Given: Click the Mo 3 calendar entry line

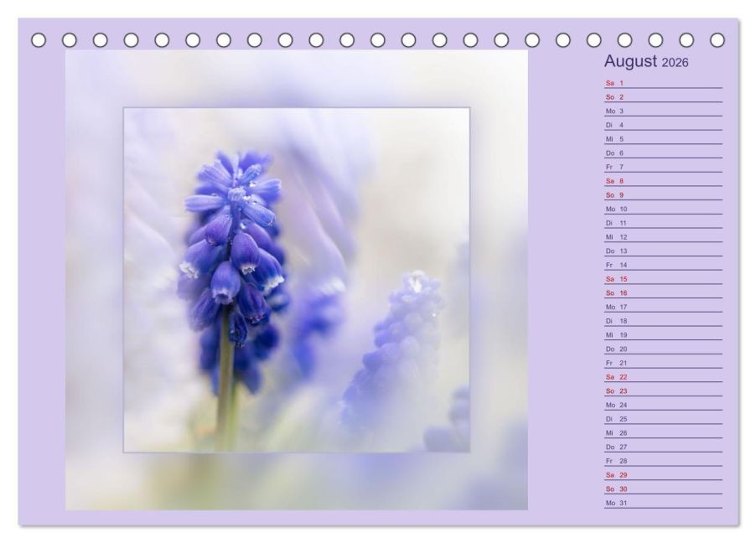Looking at the screenshot, I should tap(662, 111).
